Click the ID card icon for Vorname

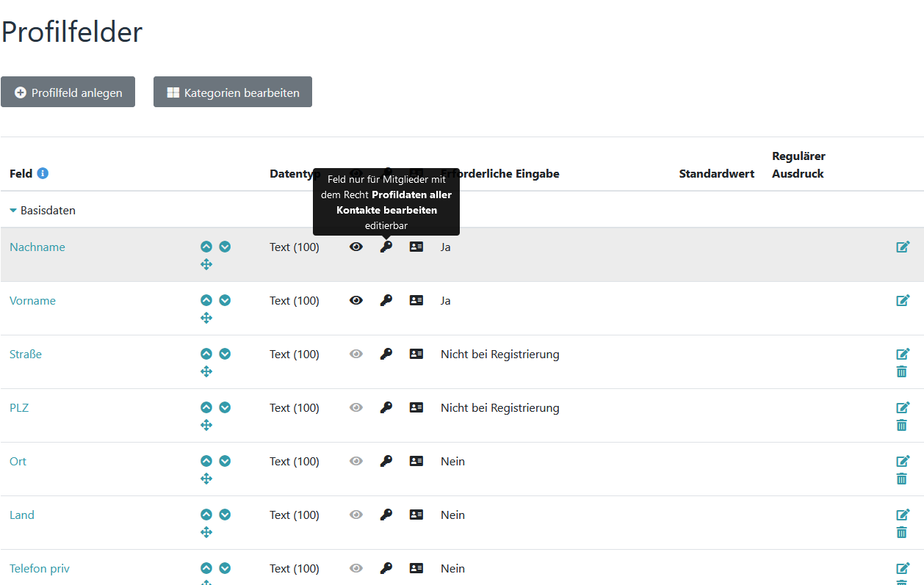(x=416, y=300)
